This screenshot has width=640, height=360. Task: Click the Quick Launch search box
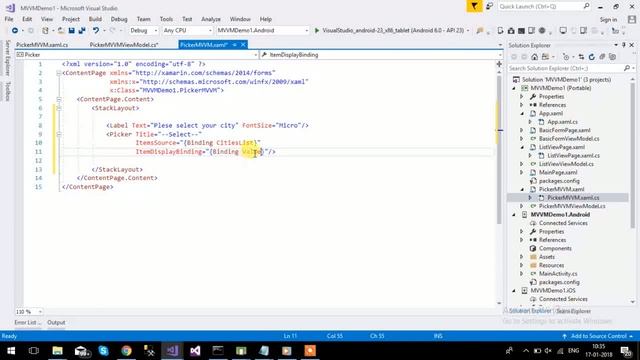(x=544, y=7)
